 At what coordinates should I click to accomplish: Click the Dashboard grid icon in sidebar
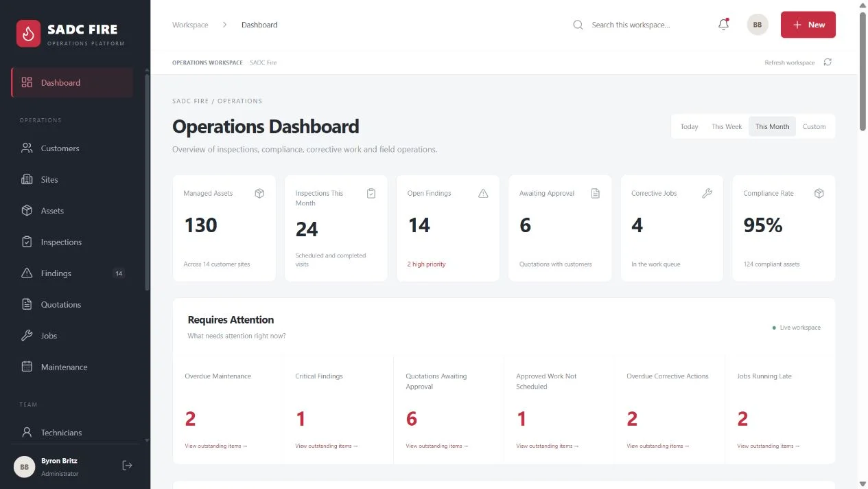[27, 82]
